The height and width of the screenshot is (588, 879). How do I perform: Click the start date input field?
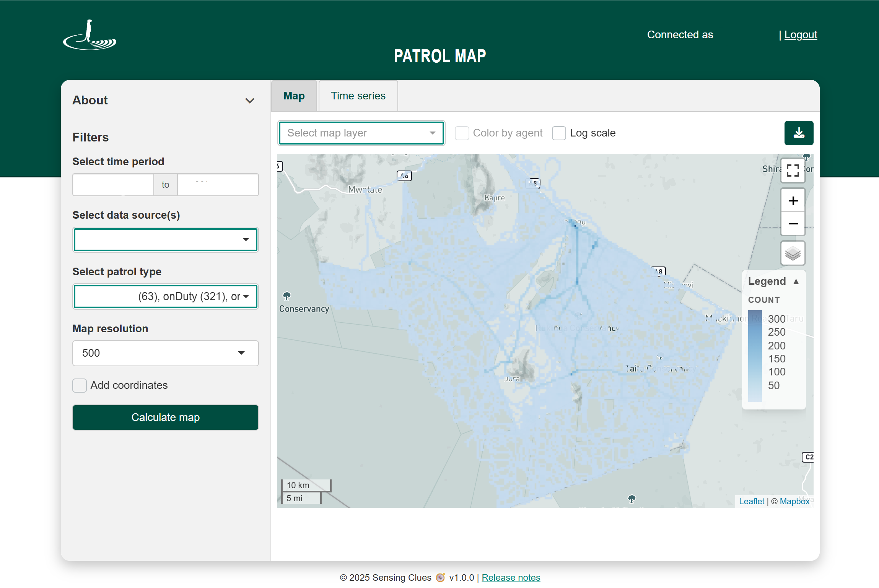point(113,185)
